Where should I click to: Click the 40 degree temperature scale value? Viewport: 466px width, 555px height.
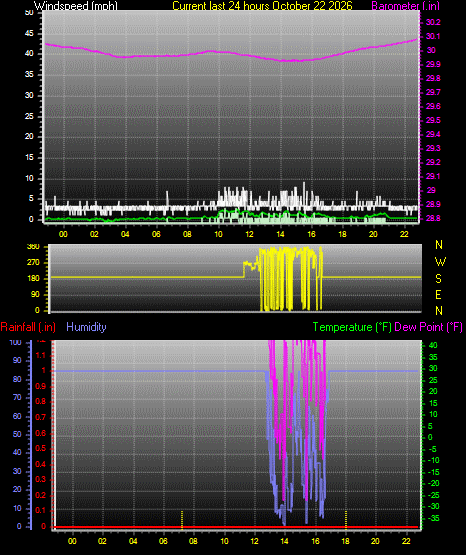coord(433,345)
